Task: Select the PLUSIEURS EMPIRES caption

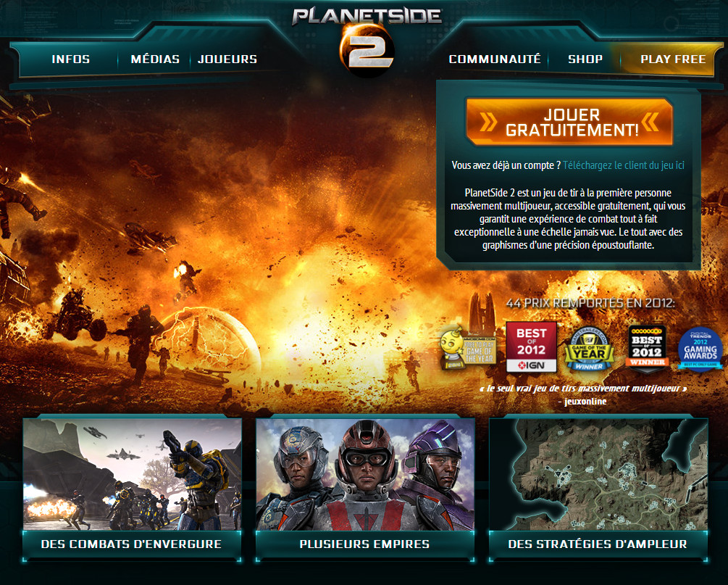Action: tap(365, 544)
